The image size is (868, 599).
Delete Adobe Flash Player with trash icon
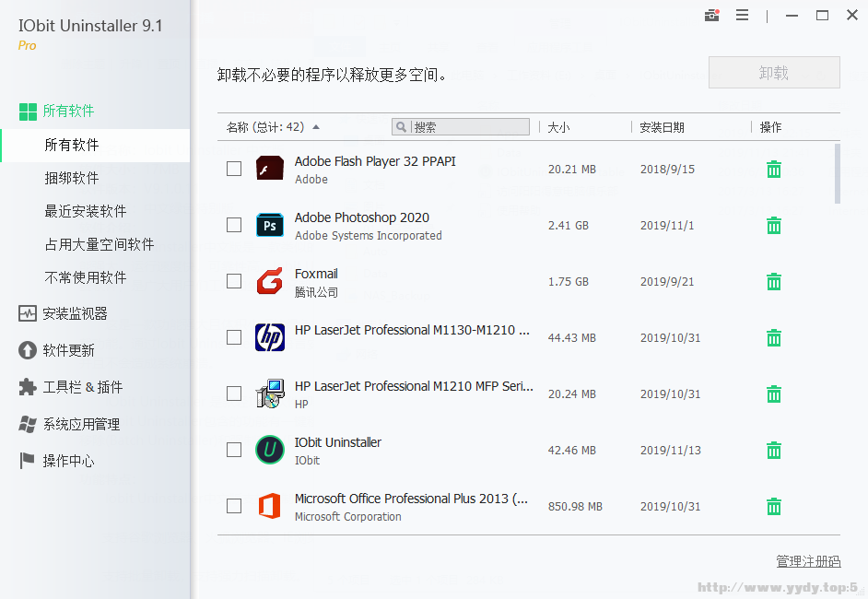774,170
